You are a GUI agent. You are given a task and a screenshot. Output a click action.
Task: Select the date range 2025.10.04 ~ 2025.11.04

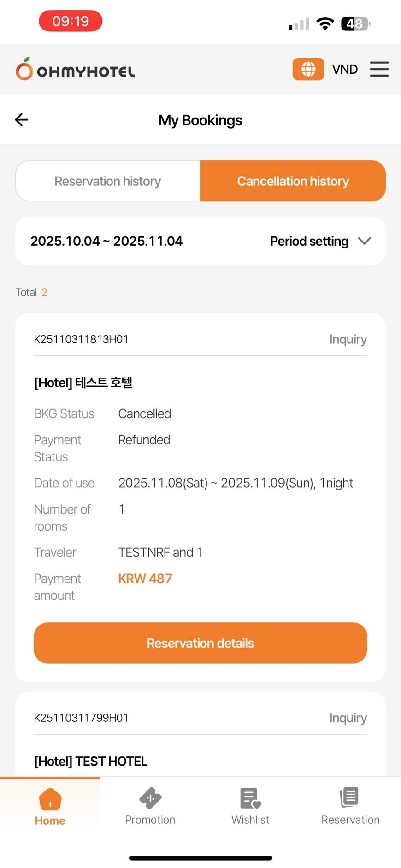pyautogui.click(x=106, y=241)
